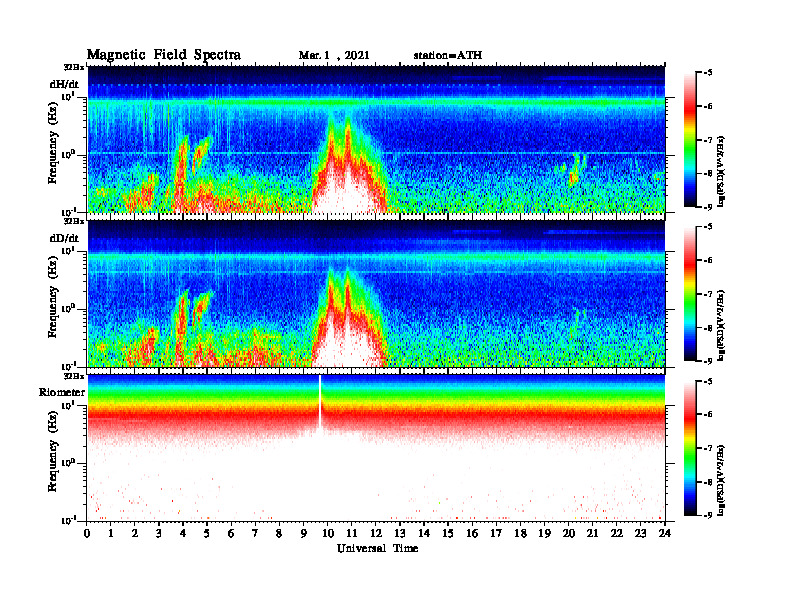Click the "-6" value on dD/dt color scale
Image resolution: width=792 pixels, height=612 pixels.
pyautogui.click(x=708, y=261)
